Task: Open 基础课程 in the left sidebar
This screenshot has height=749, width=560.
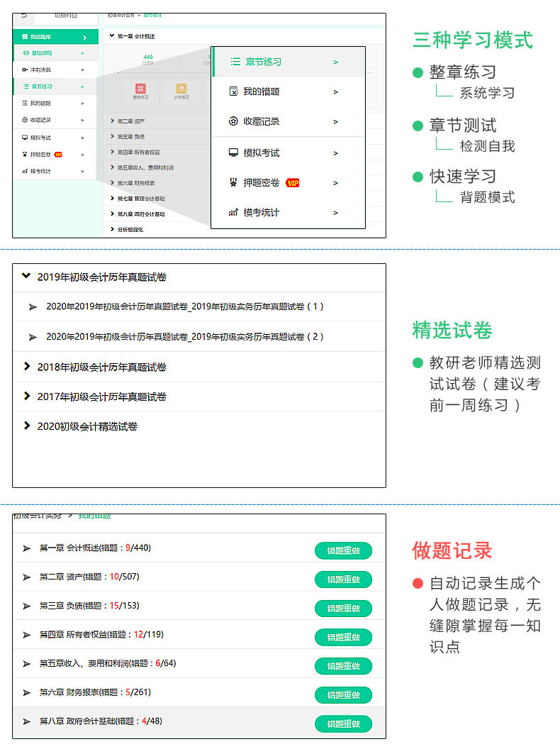Action: click(x=55, y=53)
